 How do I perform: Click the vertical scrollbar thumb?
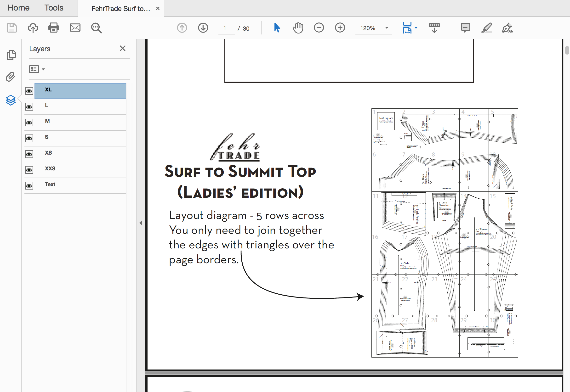pos(567,50)
